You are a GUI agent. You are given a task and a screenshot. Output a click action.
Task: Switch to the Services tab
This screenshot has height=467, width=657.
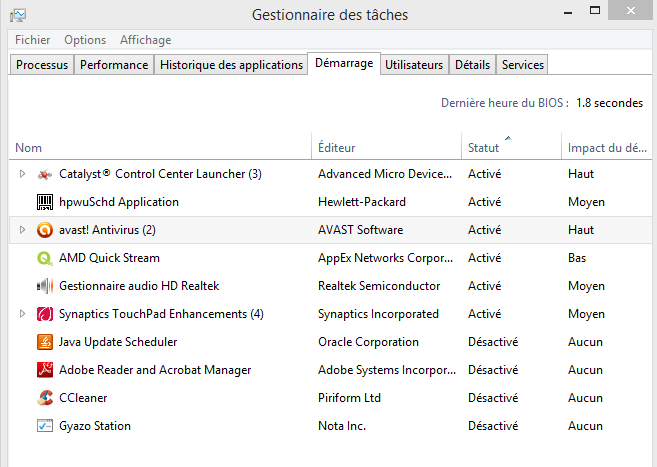click(x=523, y=65)
